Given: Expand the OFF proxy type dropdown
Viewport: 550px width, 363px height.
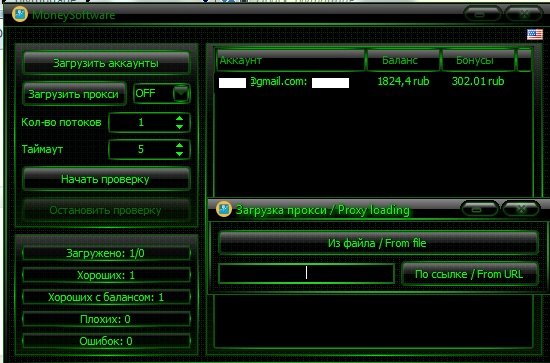Looking at the screenshot, I should tap(181, 94).
